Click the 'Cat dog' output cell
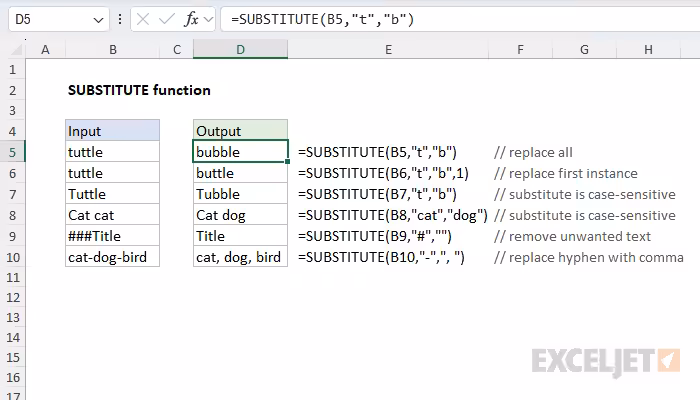The height and width of the screenshot is (400, 700). [x=240, y=215]
